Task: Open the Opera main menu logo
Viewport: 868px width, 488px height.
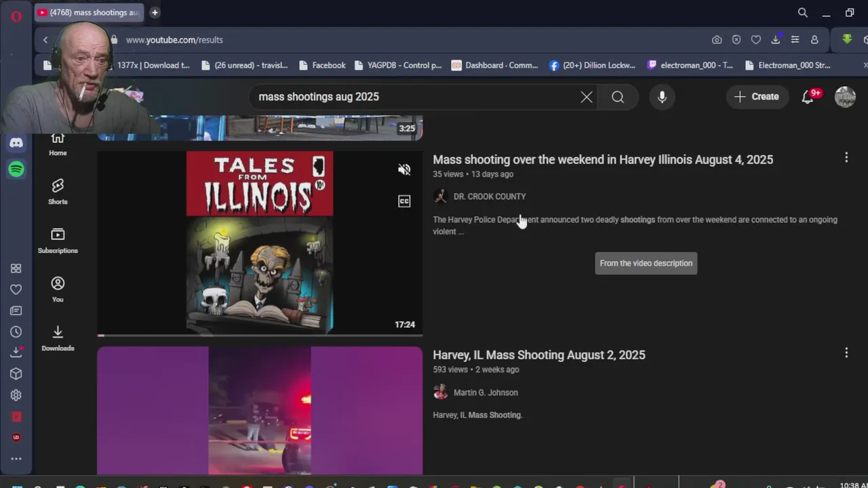Action: coord(16,16)
